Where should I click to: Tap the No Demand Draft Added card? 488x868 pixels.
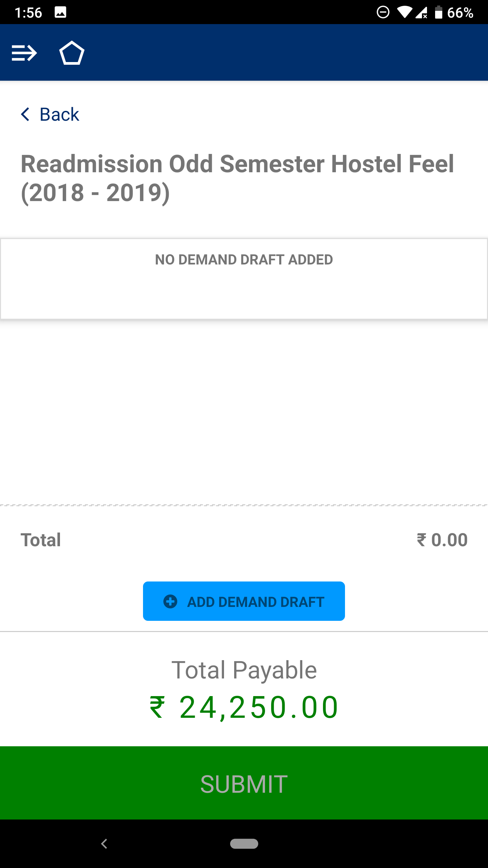[244, 279]
